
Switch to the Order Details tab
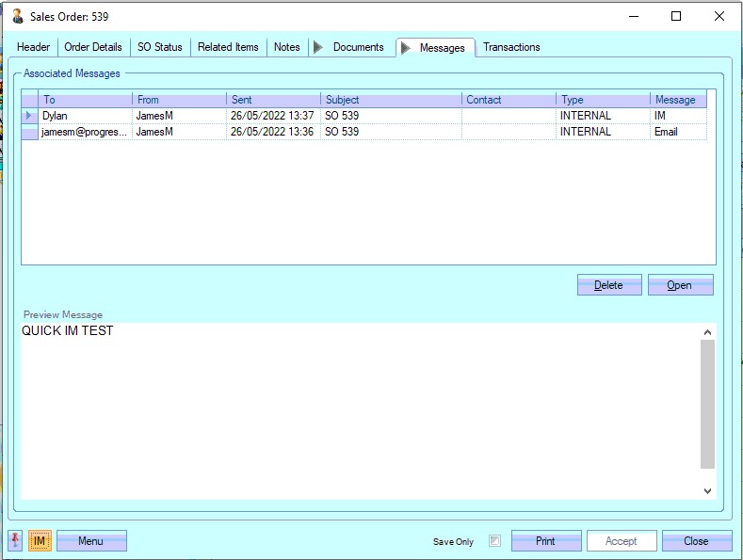[x=93, y=47]
